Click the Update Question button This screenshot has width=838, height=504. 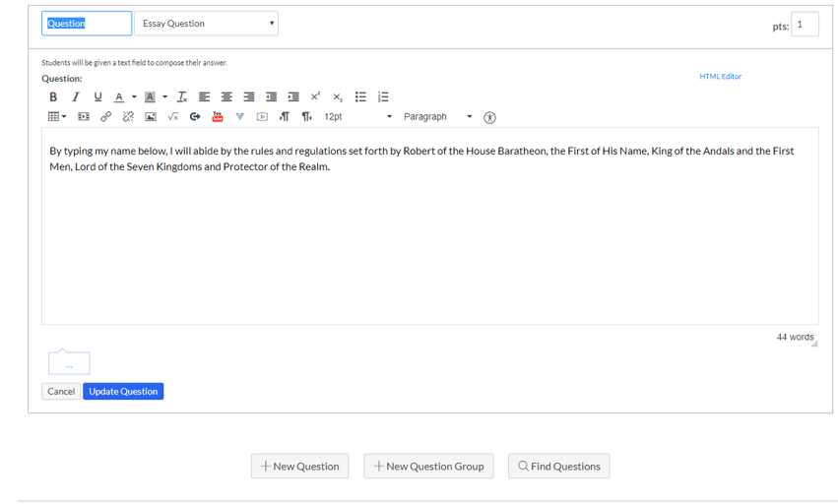pyautogui.click(x=123, y=392)
